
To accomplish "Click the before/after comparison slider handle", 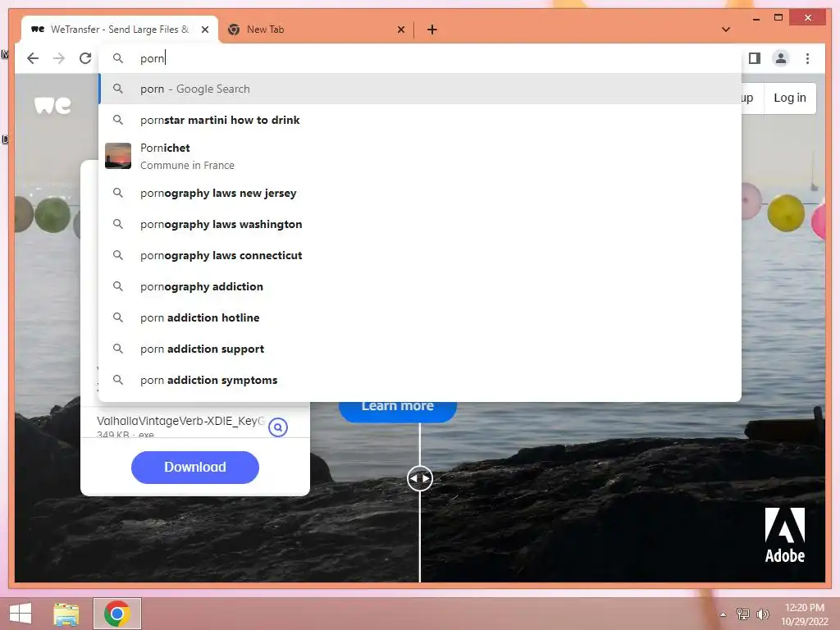I will tap(419, 478).
